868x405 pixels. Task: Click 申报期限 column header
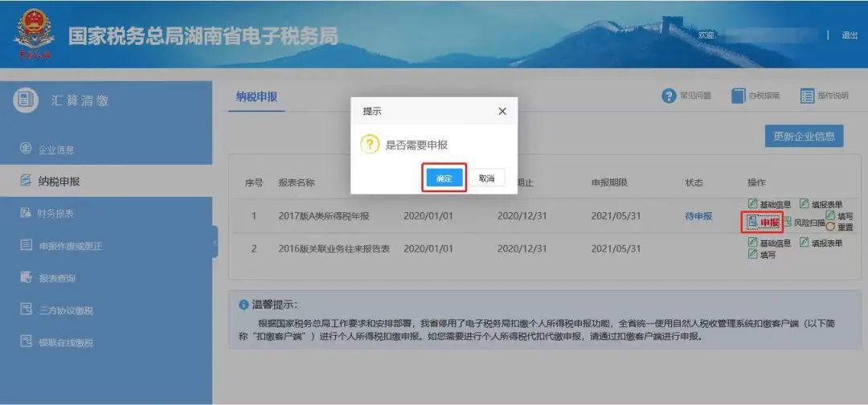[609, 182]
